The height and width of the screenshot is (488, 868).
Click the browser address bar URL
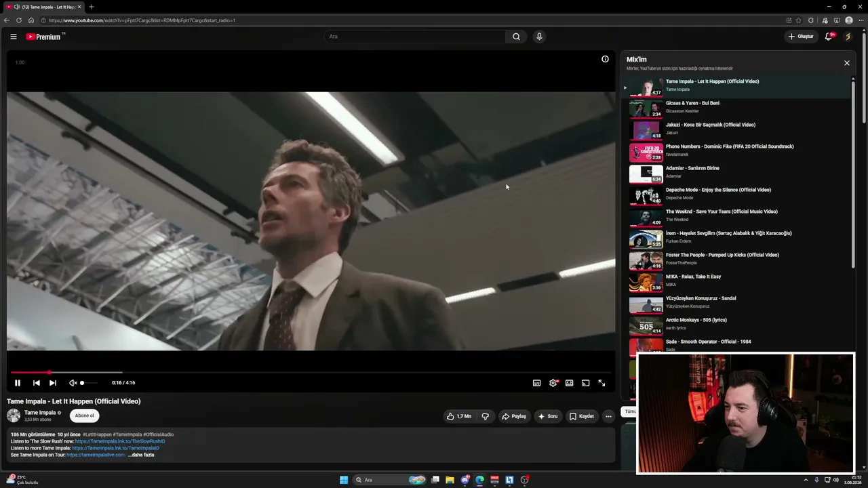pos(142,20)
